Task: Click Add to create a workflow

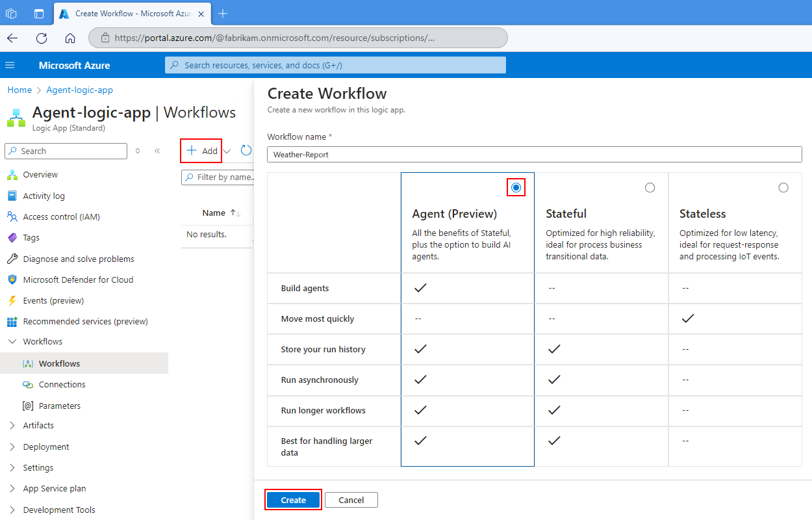Action: [x=202, y=151]
